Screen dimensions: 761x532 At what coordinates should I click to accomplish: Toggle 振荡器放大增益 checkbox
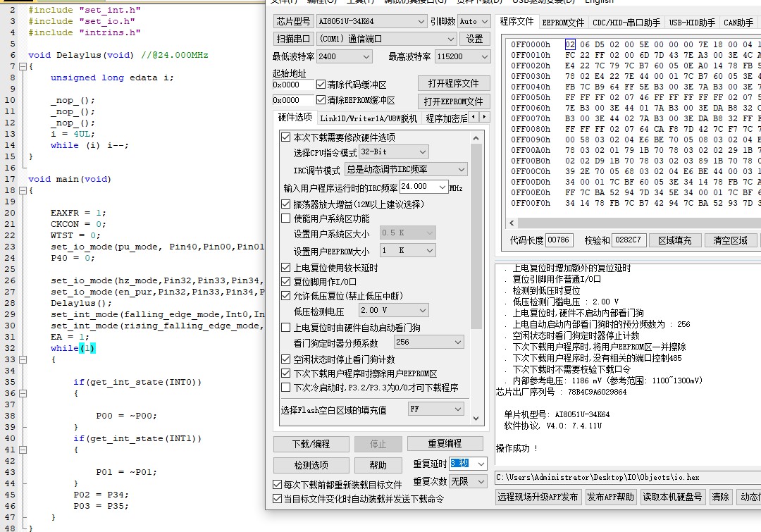coord(286,204)
